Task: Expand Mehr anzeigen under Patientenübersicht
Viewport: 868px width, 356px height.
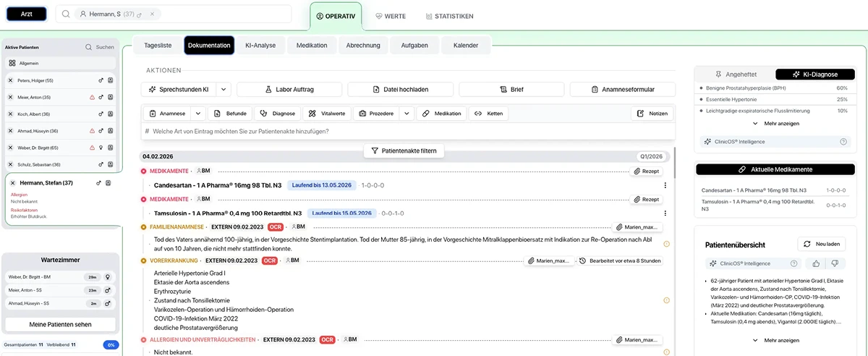Action: click(776, 340)
